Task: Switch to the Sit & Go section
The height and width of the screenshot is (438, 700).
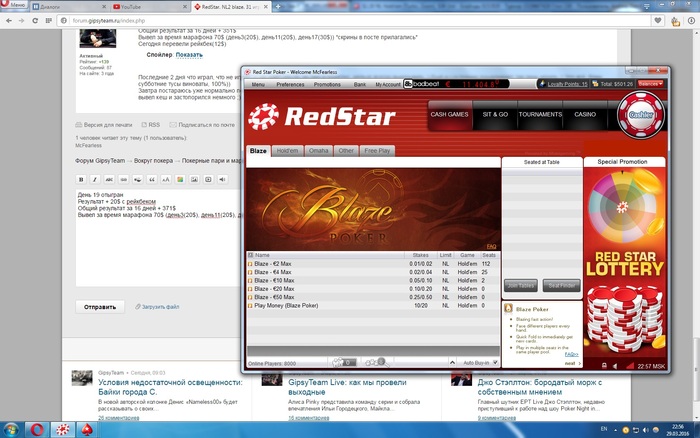Action: click(495, 115)
